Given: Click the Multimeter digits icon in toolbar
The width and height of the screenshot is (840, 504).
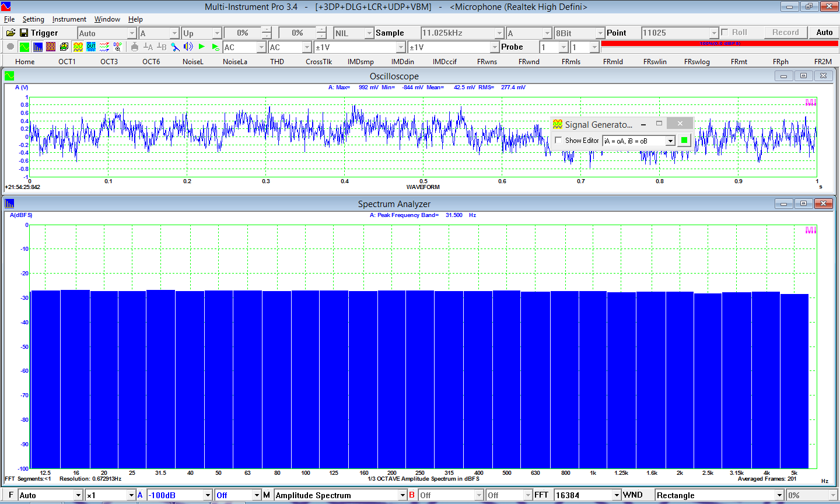Looking at the screenshot, I should point(51,47).
